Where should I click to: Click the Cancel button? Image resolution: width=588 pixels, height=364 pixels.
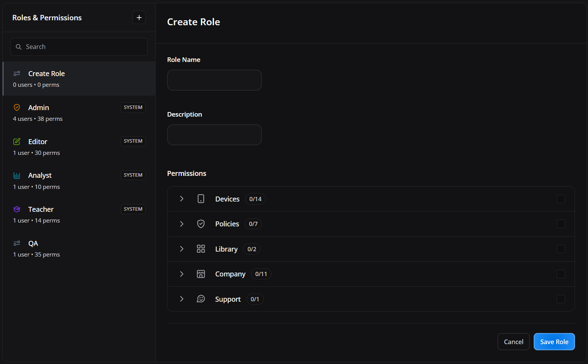(x=513, y=342)
